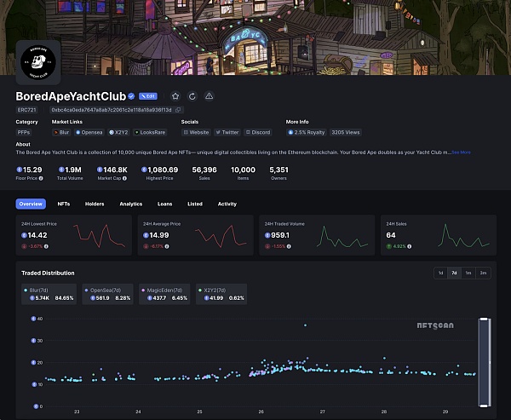Switch to the Analytics tab
511x420 pixels.
[x=130, y=204]
